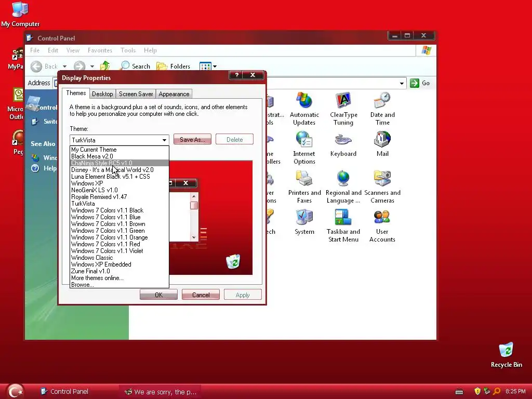Select the Themes tab
The height and width of the screenshot is (399, 532).
click(76, 93)
